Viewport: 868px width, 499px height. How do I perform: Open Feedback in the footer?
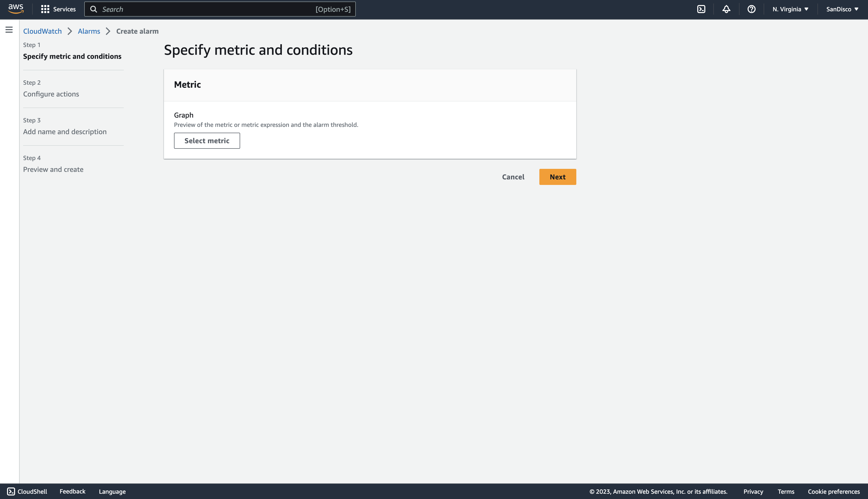click(72, 491)
